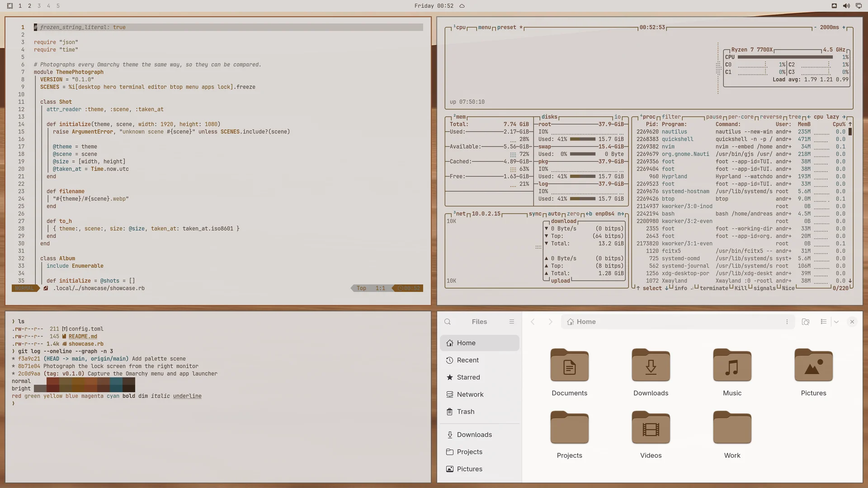Click the README.md filename in the terminal
Viewport: 868px width, 488px height.
(x=83, y=336)
